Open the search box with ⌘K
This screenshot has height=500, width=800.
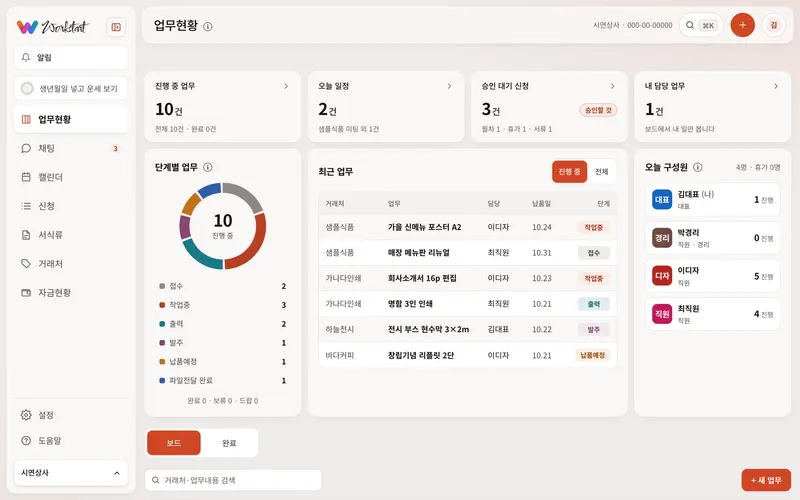tap(701, 25)
